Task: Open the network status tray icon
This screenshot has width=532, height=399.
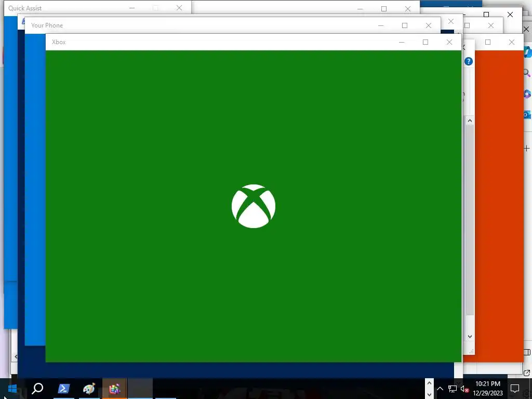Action: [x=452, y=389]
